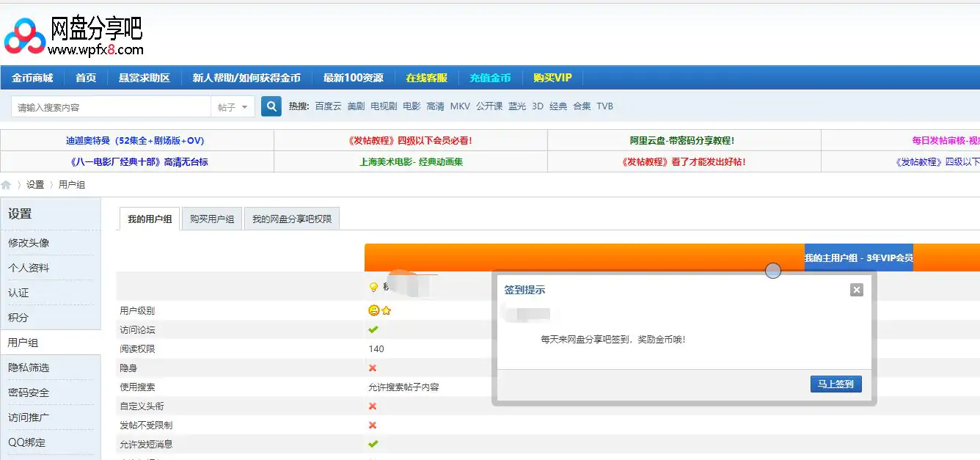
Task: Open 积分 in settings sidebar
Action: point(18,318)
